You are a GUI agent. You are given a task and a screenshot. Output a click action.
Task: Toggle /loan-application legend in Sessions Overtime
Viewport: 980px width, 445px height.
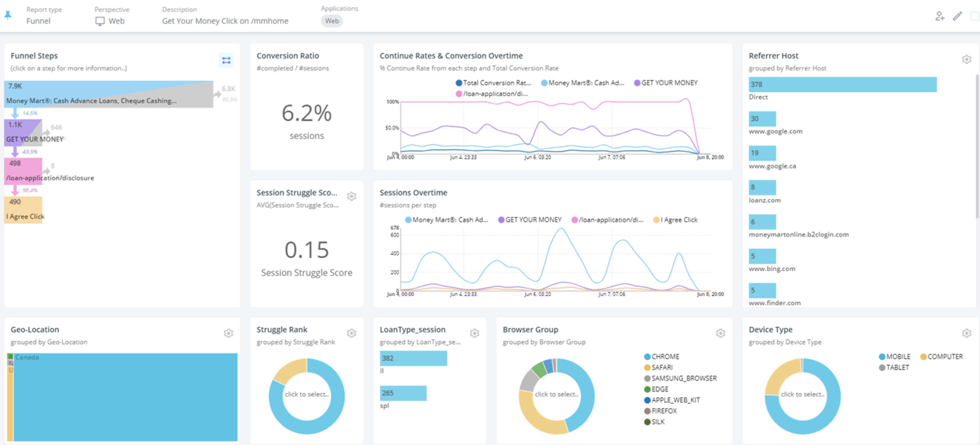pos(608,220)
